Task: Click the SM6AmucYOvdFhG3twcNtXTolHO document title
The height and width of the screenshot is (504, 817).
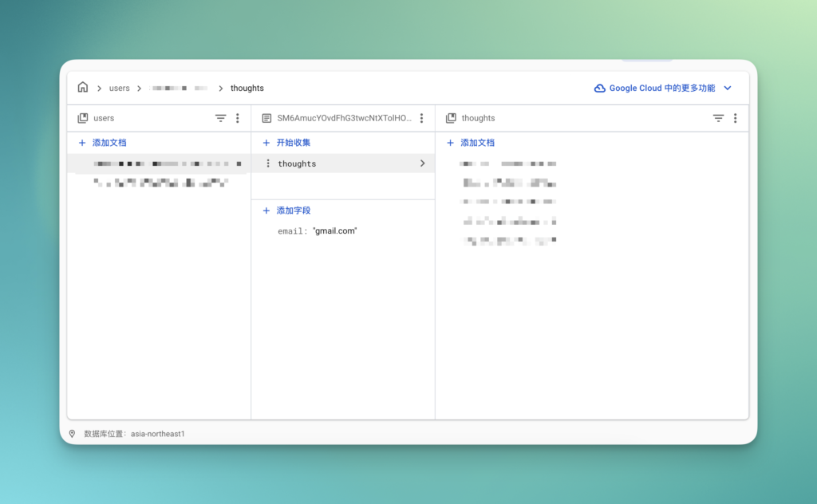Action: click(344, 118)
